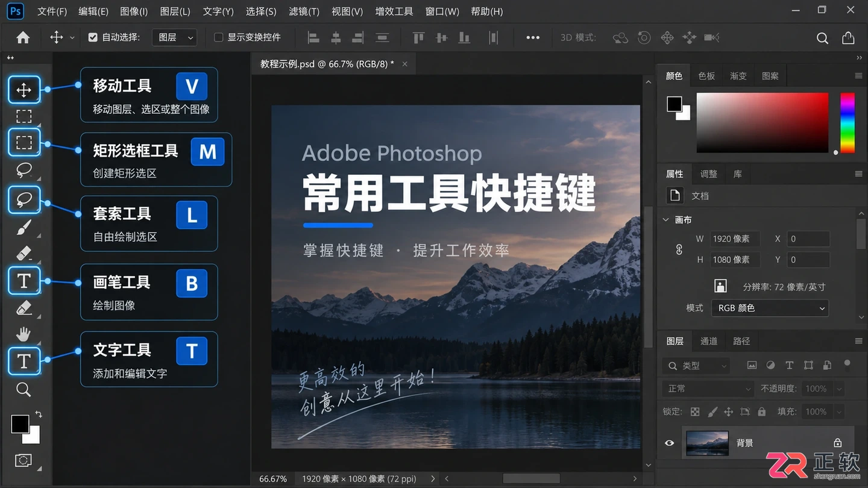The height and width of the screenshot is (488, 868).
Task: Toggle lock transparent pixels checker icon
Action: coord(695,411)
